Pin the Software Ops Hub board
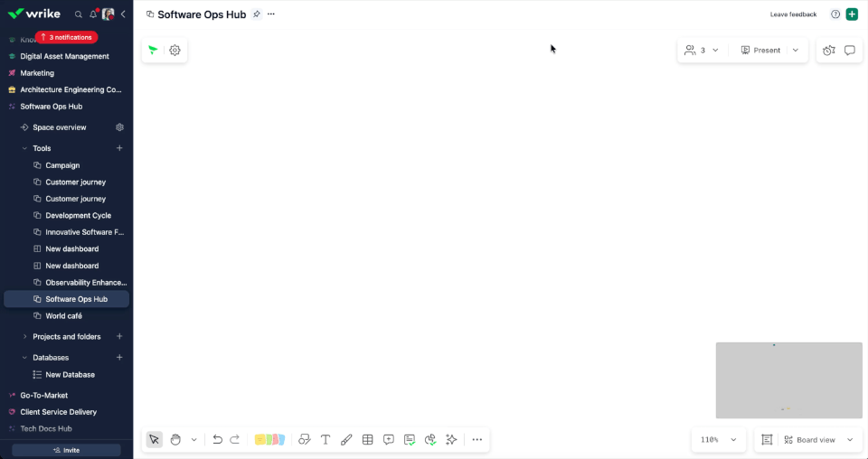Screen dimensions: 868x459 [x=256, y=14]
